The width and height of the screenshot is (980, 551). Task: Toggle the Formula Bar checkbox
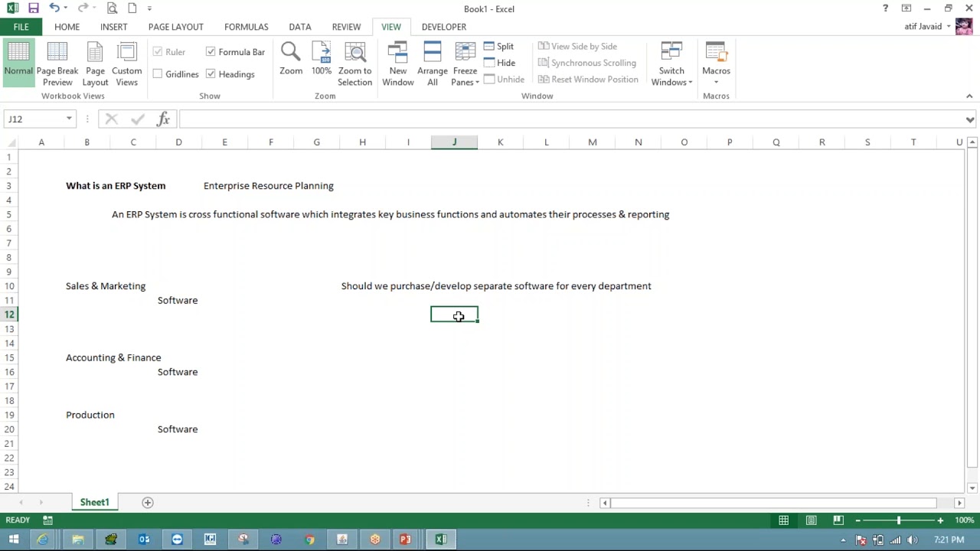coord(211,52)
